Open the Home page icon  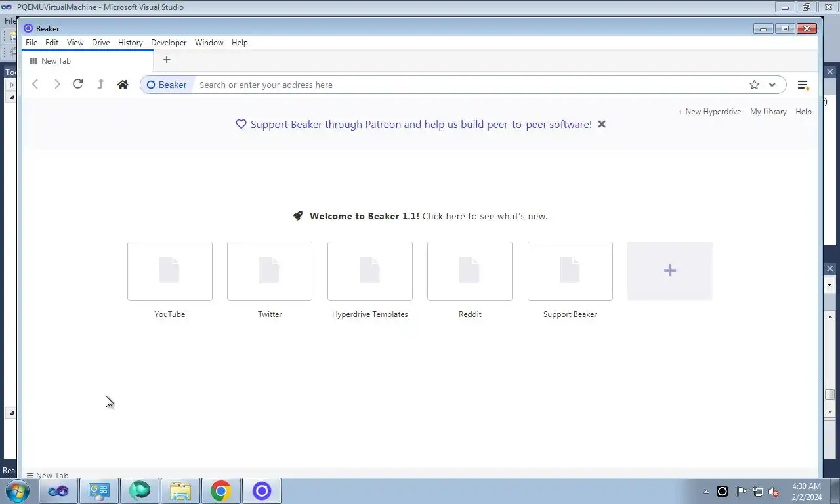point(123,85)
